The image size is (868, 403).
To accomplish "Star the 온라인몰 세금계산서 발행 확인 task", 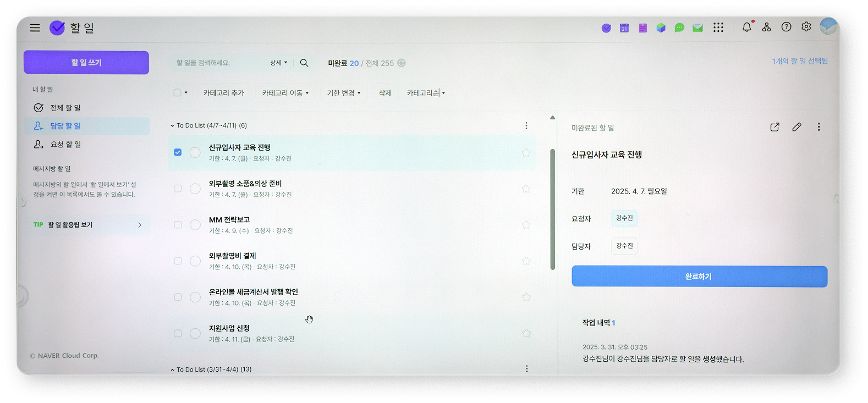I will [526, 297].
